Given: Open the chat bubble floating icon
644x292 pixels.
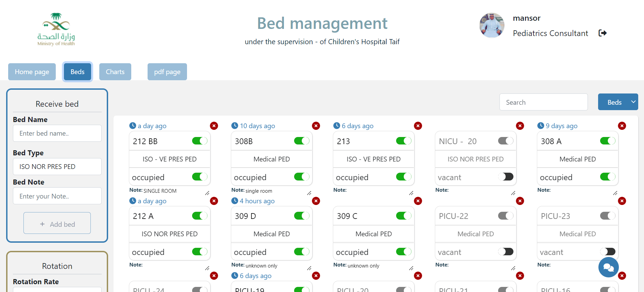Looking at the screenshot, I should pos(608,267).
